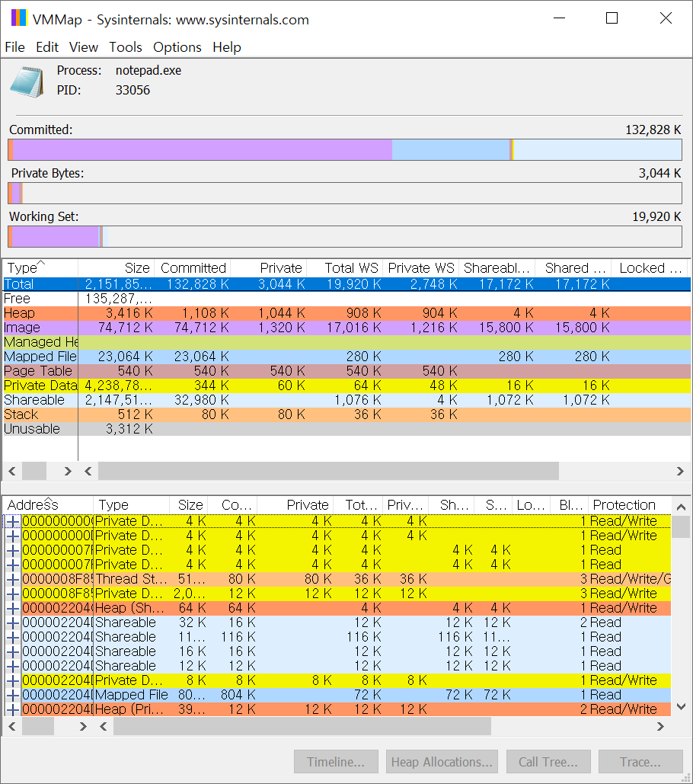
Task: Click details horizontal scrollbar right arrow
Action: 660,727
